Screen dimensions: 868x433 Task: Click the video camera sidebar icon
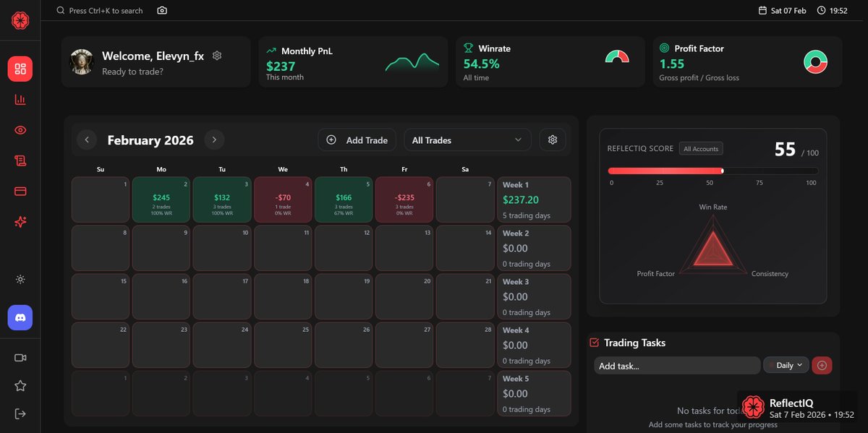20,358
